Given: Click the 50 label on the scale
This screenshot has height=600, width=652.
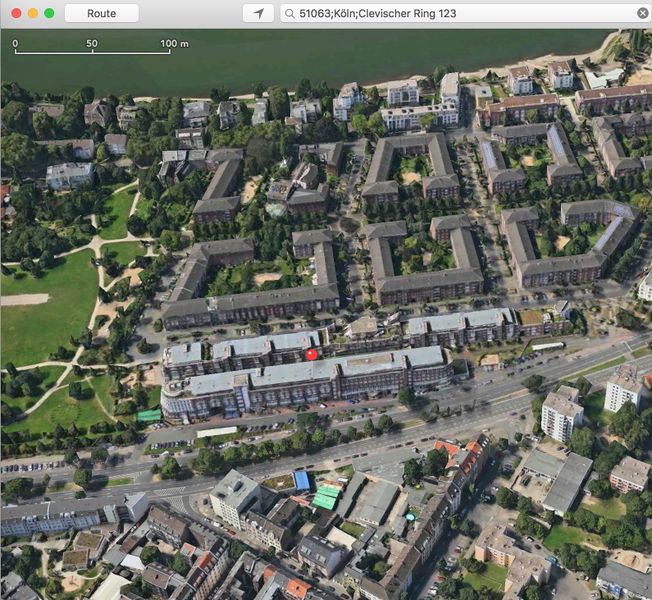Looking at the screenshot, I should pos(92,43).
